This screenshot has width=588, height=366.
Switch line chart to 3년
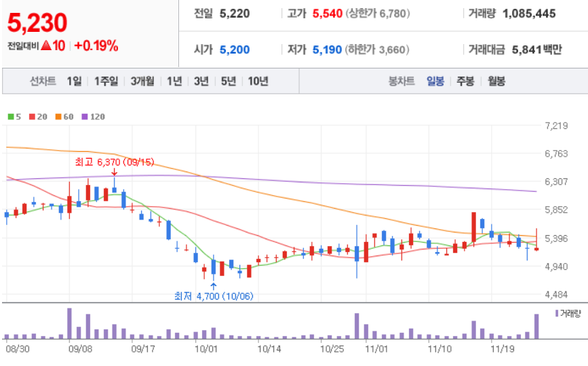201,81
